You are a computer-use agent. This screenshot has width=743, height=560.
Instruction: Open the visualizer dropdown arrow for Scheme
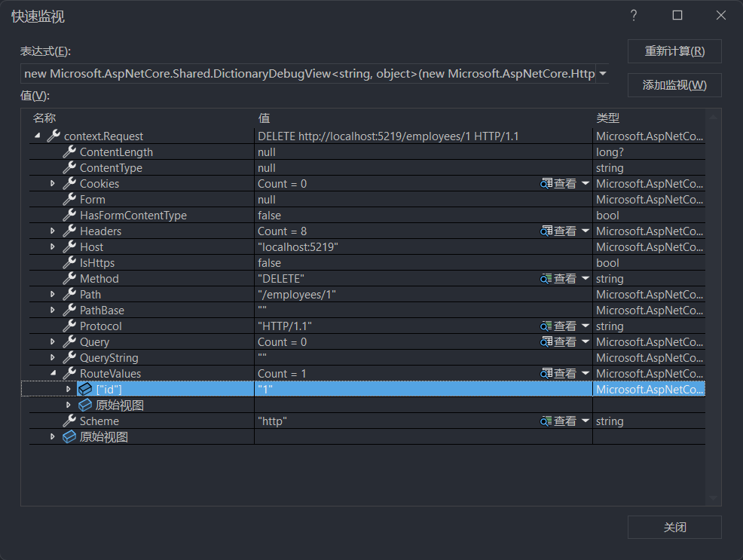pyautogui.click(x=586, y=421)
